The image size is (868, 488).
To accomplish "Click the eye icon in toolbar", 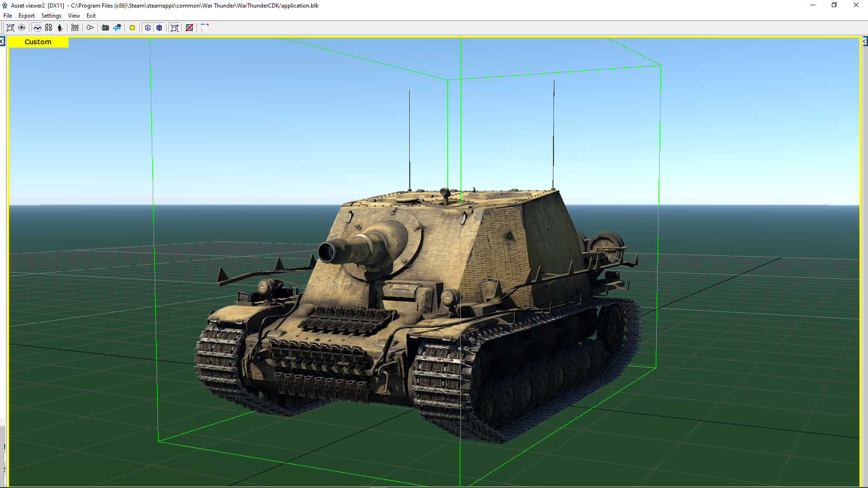I will [x=21, y=28].
